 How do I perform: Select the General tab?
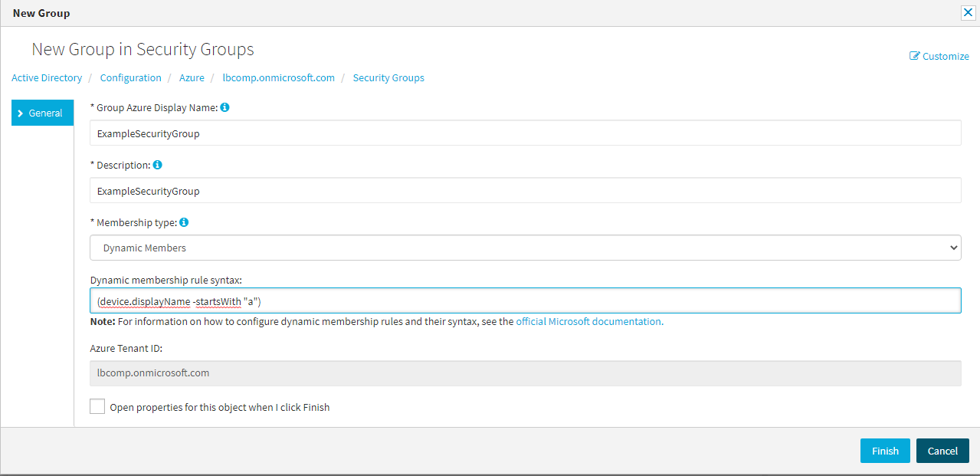[43, 113]
